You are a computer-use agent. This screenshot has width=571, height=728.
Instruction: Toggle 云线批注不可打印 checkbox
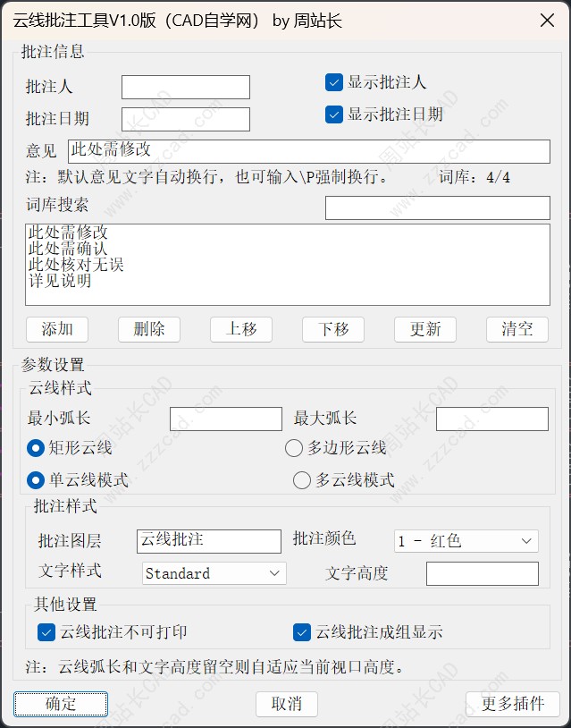(47, 632)
